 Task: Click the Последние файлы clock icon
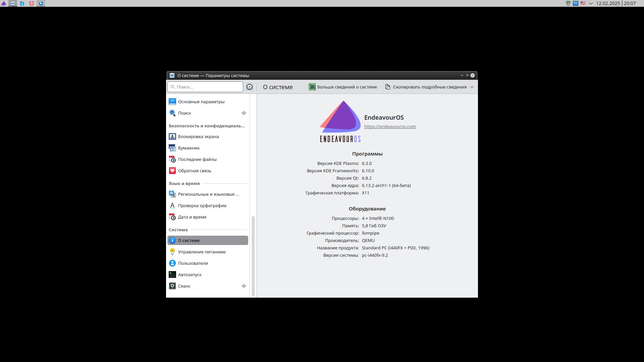click(172, 159)
